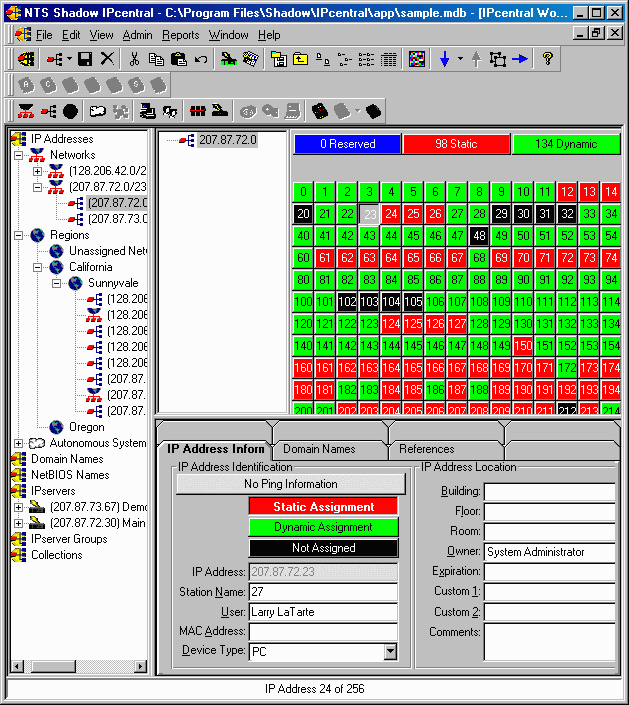Image resolution: width=629 pixels, height=705 pixels.
Task: Switch to the Domain Names tab
Action: [x=319, y=449]
